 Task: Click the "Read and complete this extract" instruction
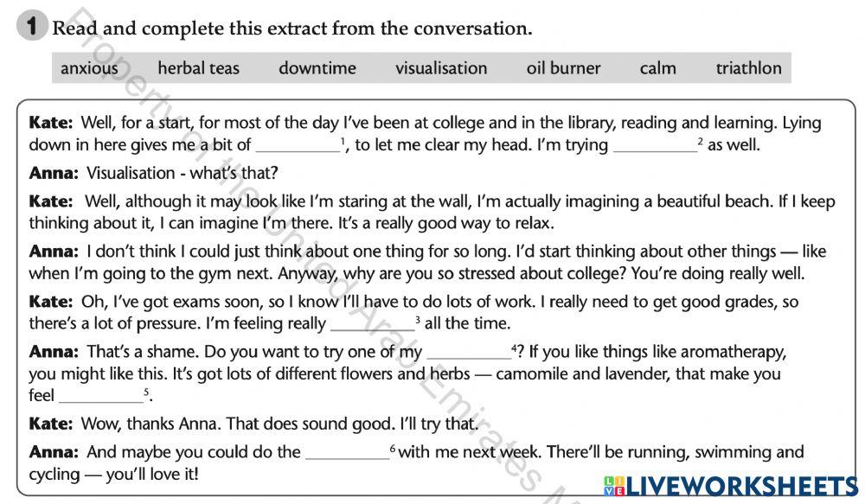coord(292,29)
